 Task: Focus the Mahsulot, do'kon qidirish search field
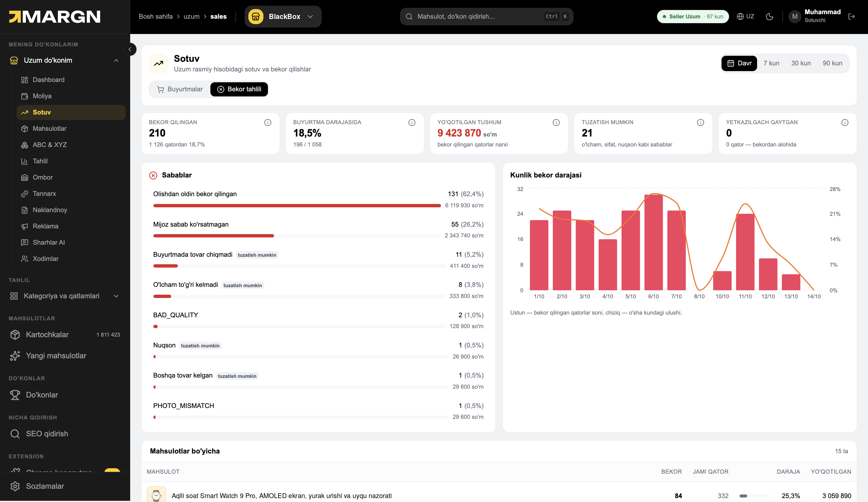[x=486, y=17]
